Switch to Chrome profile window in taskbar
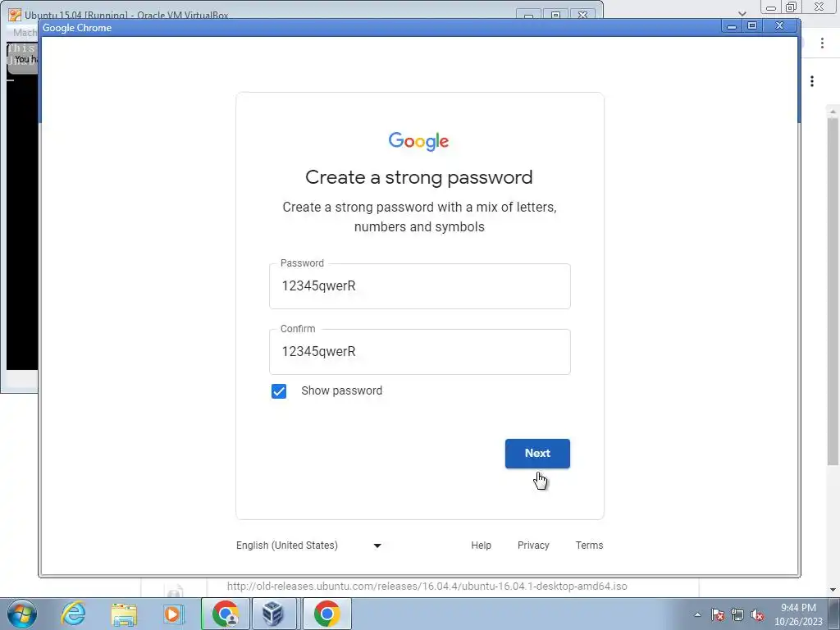This screenshot has height=630, width=840. coord(225,614)
